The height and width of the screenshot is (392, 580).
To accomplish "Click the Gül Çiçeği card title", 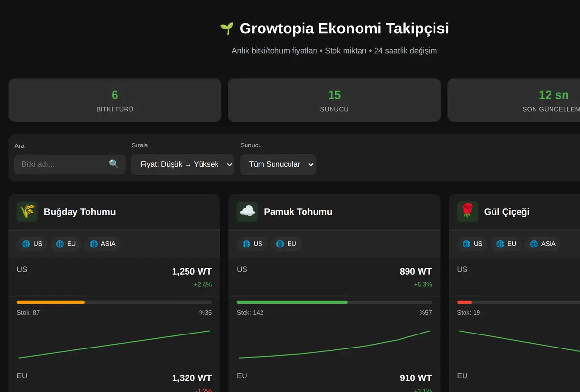I will [507, 212].
